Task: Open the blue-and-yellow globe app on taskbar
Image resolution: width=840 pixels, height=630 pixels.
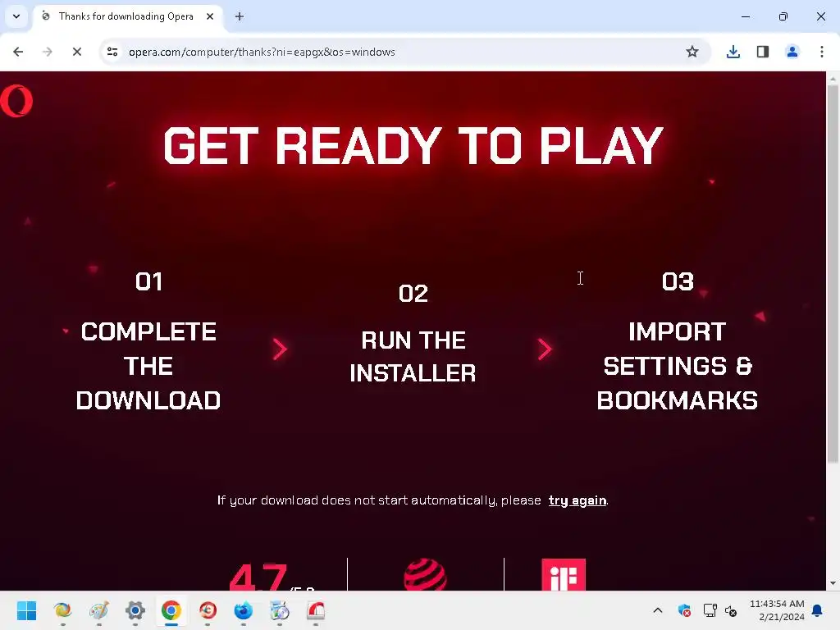Action: click(x=62, y=610)
